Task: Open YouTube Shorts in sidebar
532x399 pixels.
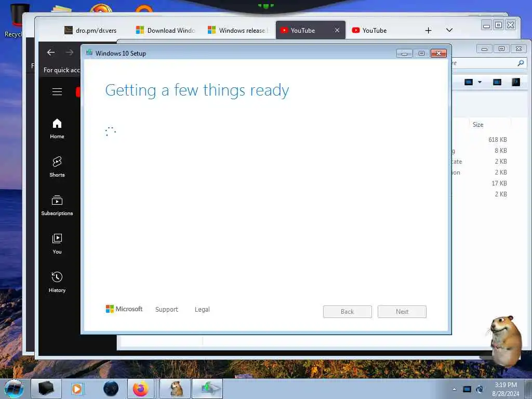Action: point(57,167)
